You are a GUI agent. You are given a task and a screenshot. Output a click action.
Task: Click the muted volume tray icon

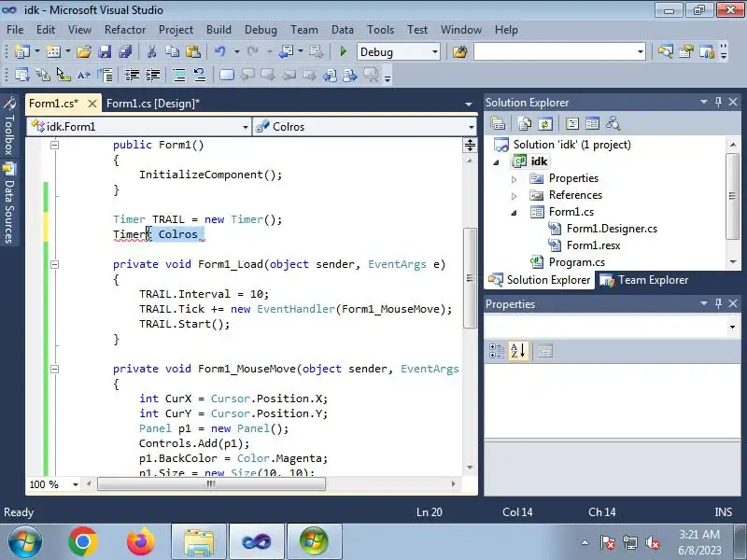coord(653,543)
